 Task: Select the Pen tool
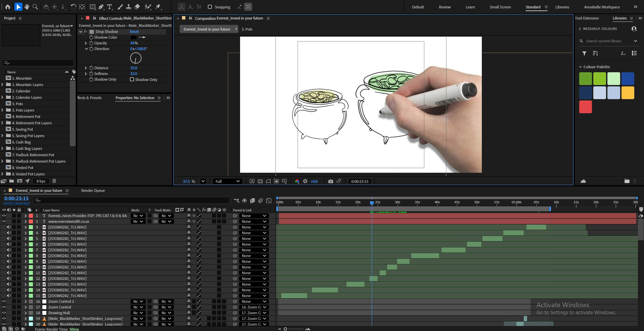coord(101,7)
